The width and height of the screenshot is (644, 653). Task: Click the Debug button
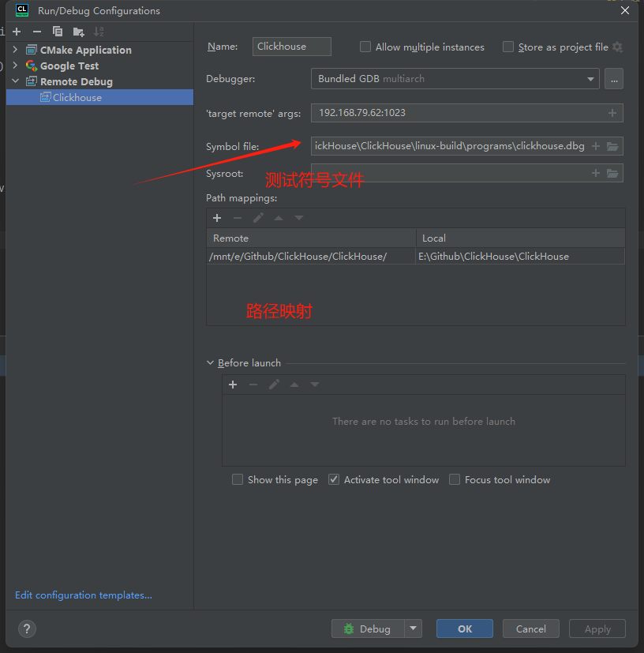(x=368, y=629)
